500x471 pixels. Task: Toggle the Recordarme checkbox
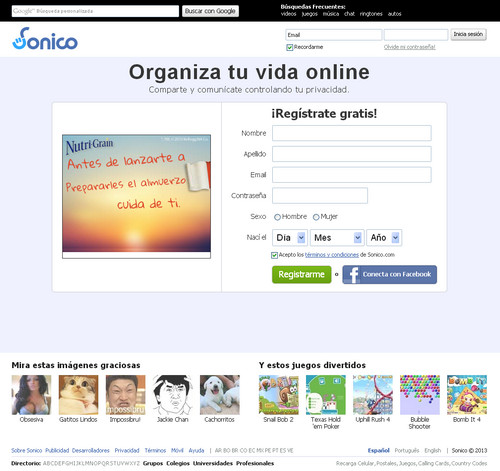click(x=290, y=47)
